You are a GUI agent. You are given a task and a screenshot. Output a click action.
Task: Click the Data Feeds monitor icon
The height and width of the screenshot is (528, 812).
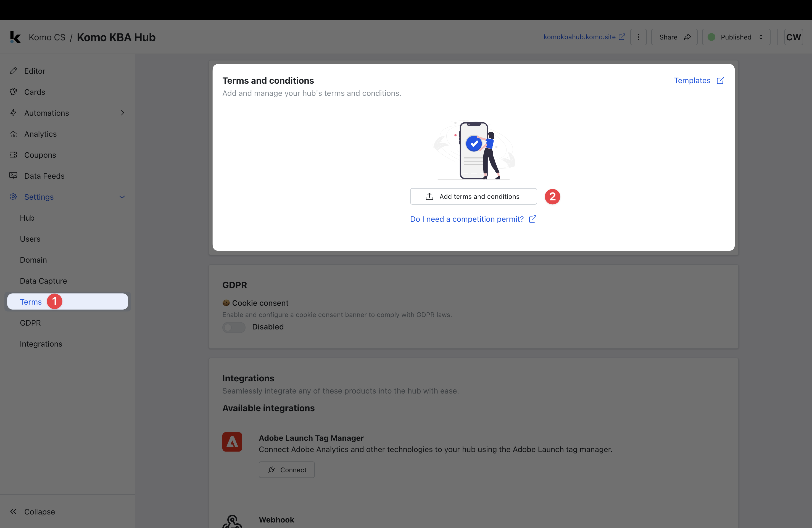13,176
